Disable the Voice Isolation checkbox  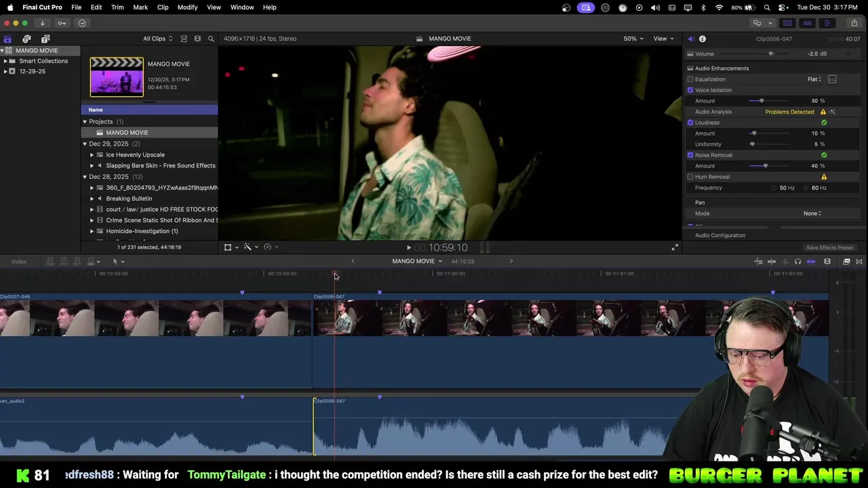(690, 90)
